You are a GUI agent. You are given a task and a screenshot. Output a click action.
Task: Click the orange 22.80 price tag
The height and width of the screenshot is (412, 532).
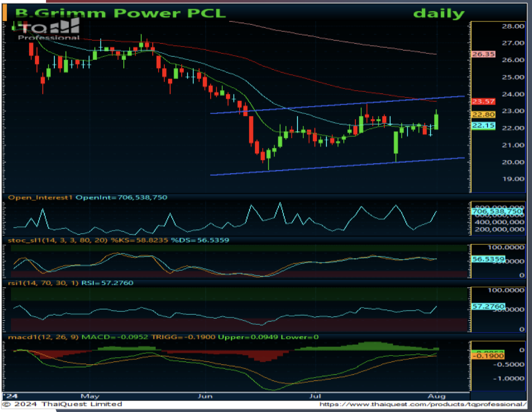coord(484,115)
